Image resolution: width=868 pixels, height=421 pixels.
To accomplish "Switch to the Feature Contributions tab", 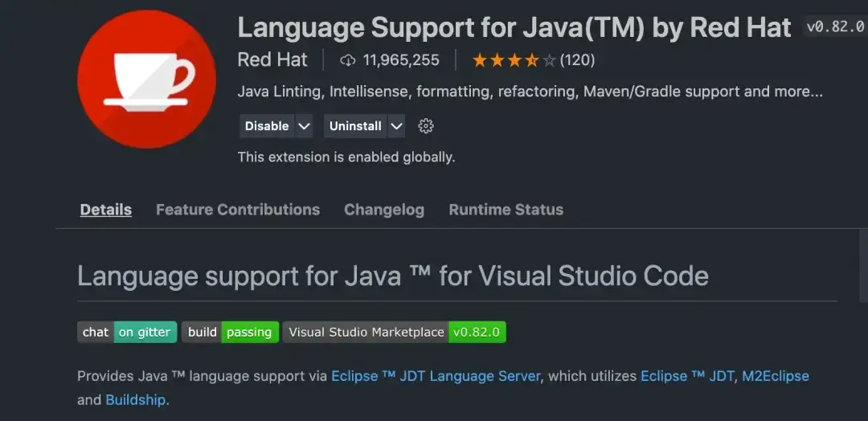I will (237, 210).
